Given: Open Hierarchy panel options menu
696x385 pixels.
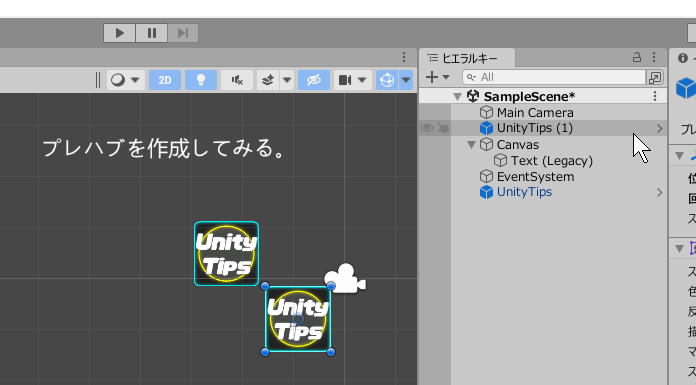Looking at the screenshot, I should (654, 57).
